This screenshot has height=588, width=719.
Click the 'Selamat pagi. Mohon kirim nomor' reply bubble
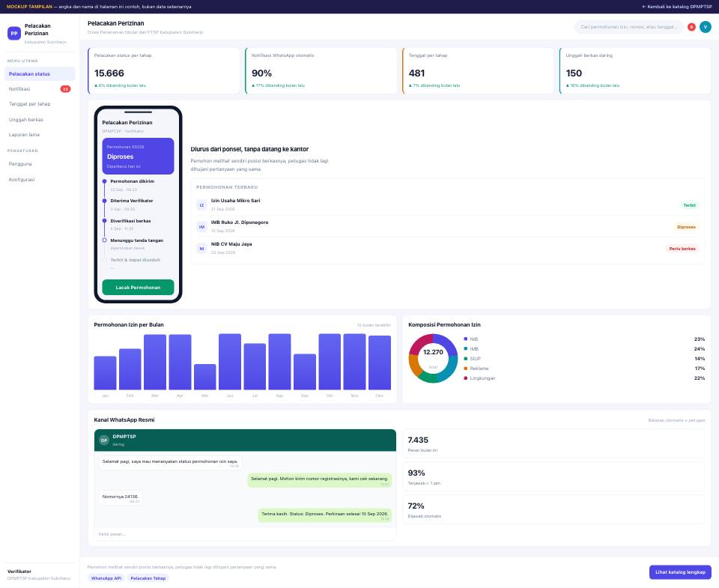[x=320, y=480]
